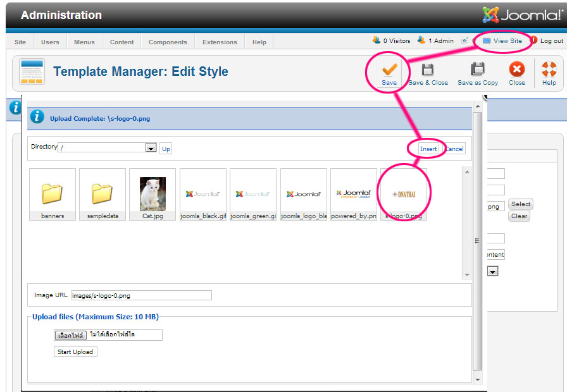Viewport: 567px width, 392px height.
Task: Click the red Close toolbar icon
Action: coord(517,70)
